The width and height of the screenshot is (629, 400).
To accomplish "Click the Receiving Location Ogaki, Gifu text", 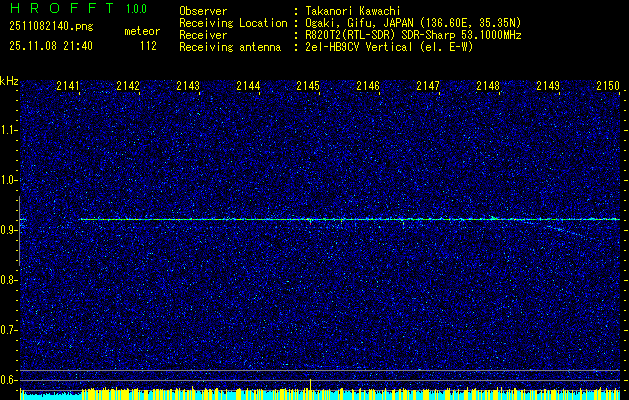I will [413, 23].
